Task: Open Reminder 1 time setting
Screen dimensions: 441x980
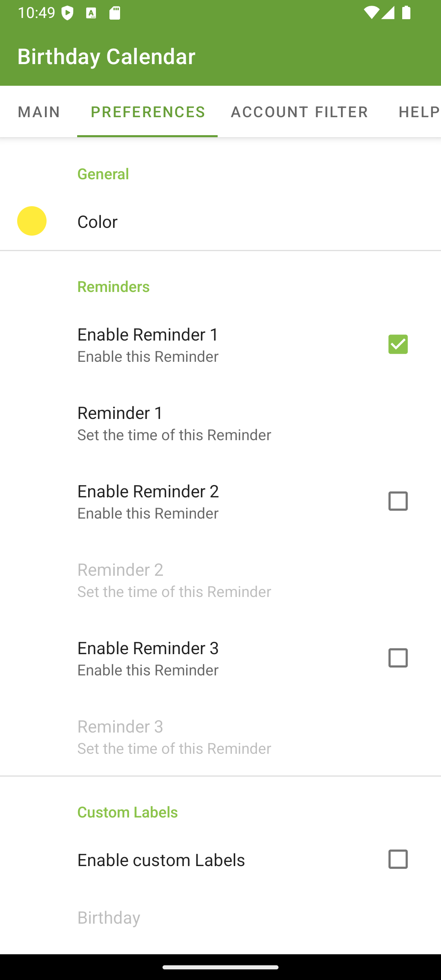Action: (220, 423)
